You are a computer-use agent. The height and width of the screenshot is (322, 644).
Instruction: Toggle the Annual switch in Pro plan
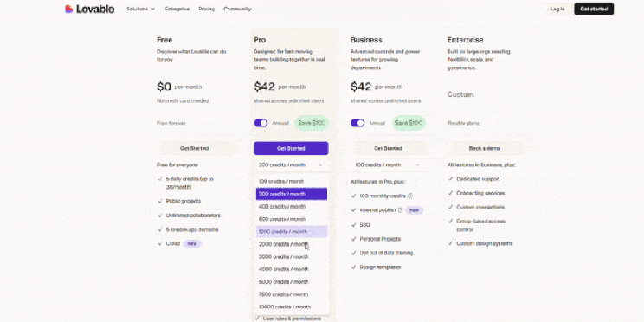261,123
